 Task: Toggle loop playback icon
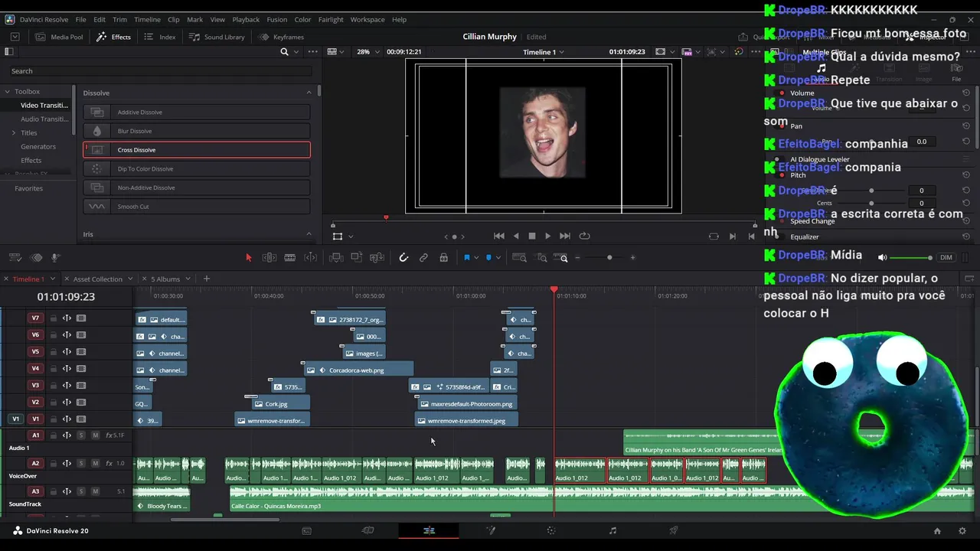tap(585, 236)
